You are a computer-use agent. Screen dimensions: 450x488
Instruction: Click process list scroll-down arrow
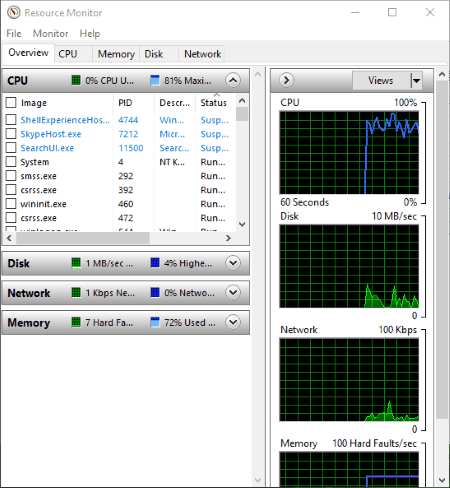tap(242, 224)
